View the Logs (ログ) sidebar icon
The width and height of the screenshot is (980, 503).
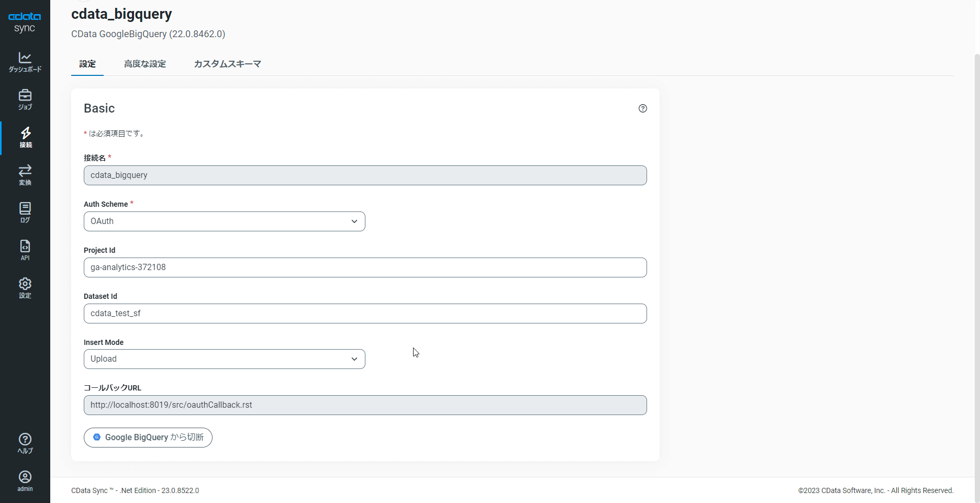(25, 213)
